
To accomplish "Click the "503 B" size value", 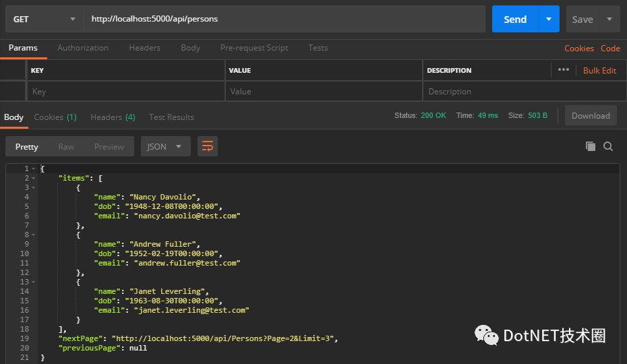I will click(537, 115).
